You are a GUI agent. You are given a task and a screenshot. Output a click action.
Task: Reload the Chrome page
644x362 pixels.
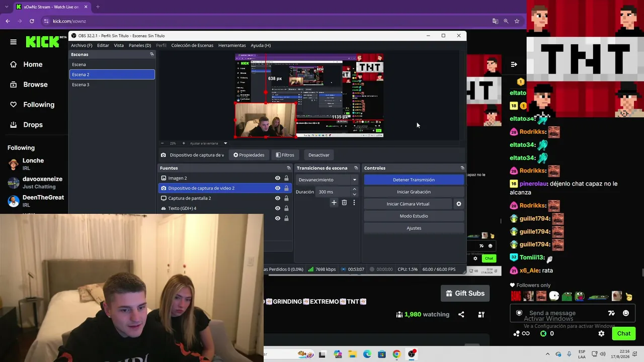(32, 21)
